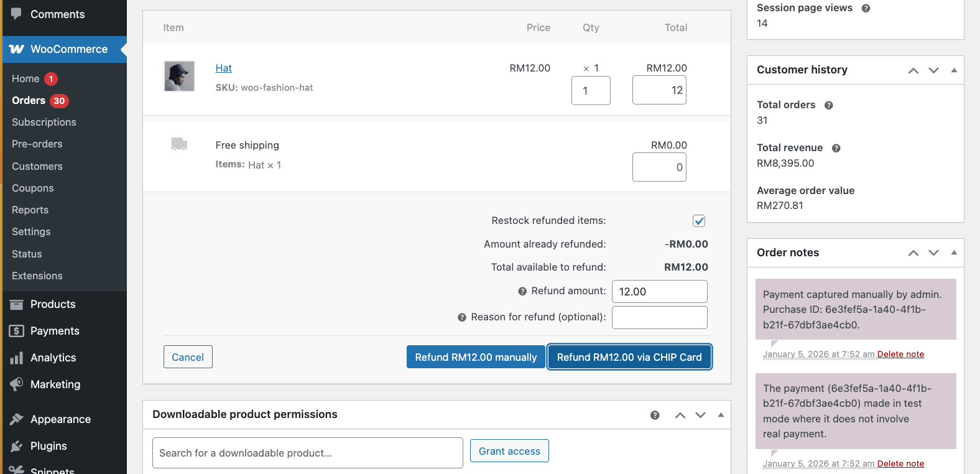Image resolution: width=980 pixels, height=474 pixels.
Task: Cancel the refund
Action: pos(188,357)
